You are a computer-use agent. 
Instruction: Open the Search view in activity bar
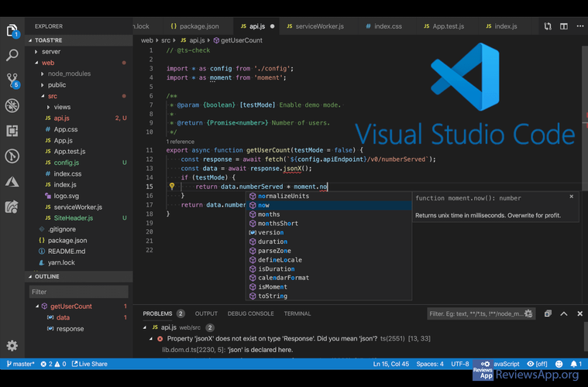(x=12, y=56)
